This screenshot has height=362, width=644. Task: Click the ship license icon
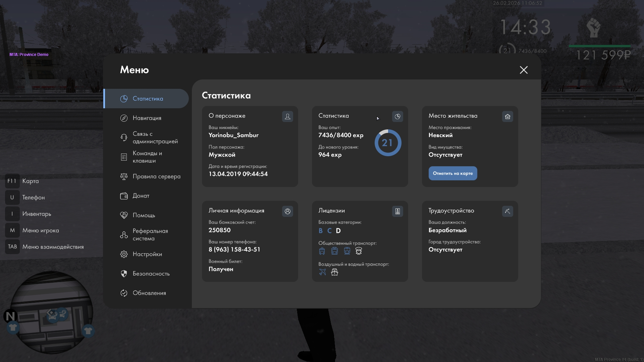334,272
